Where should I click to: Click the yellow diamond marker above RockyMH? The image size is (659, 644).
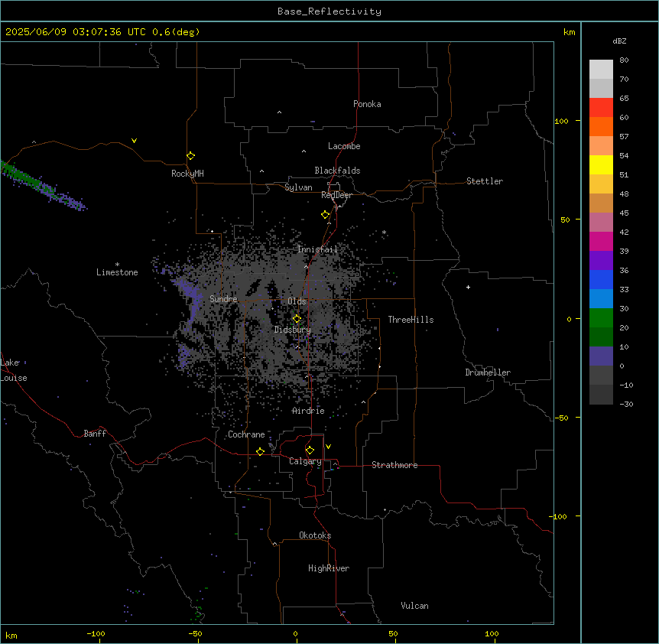pos(190,156)
